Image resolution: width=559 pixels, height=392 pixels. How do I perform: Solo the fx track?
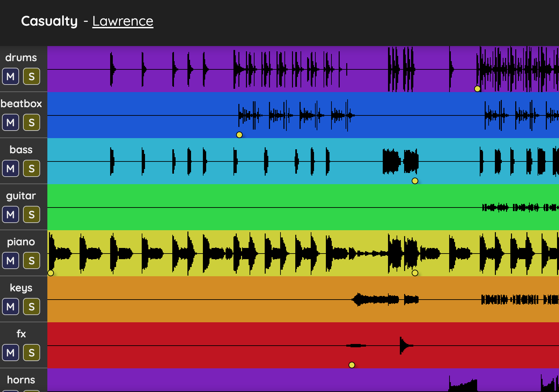32,353
